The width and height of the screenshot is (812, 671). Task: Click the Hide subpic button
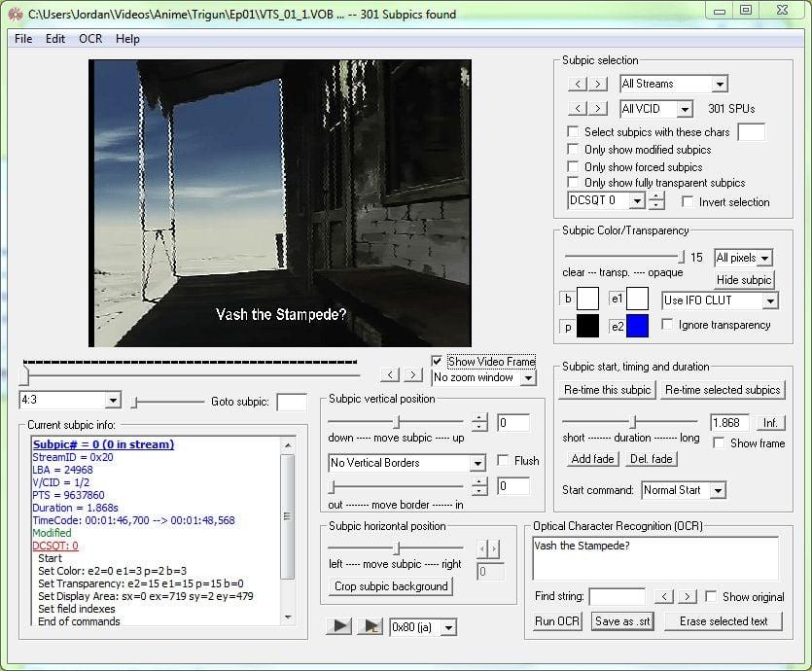[x=744, y=280]
